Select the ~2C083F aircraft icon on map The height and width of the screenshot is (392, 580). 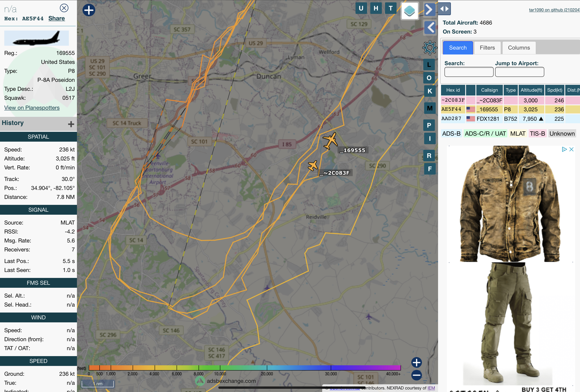tap(313, 166)
